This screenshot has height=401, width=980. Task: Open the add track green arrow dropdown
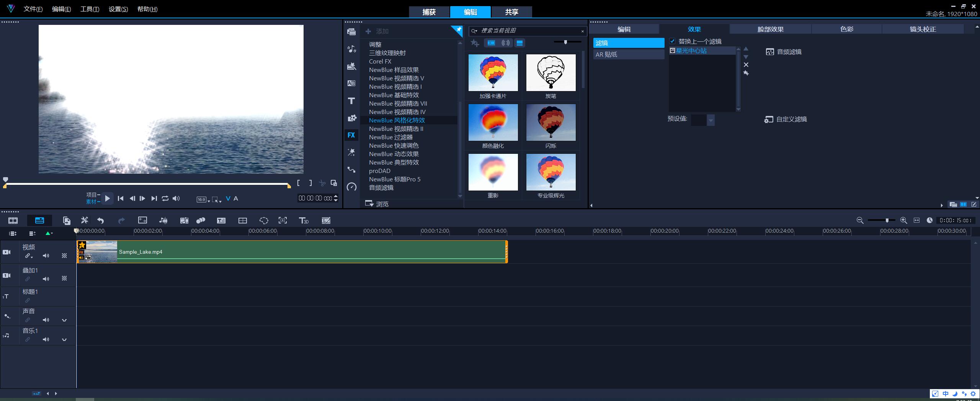[49, 233]
